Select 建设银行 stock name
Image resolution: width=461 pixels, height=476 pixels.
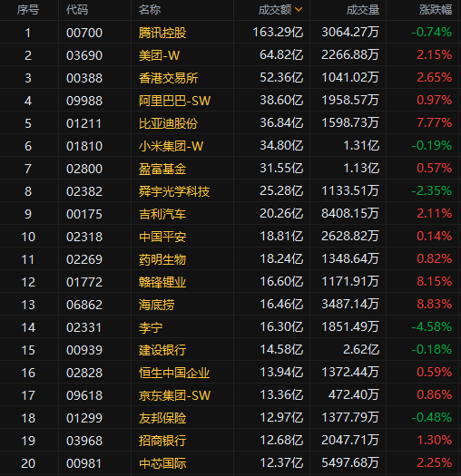[x=162, y=350]
